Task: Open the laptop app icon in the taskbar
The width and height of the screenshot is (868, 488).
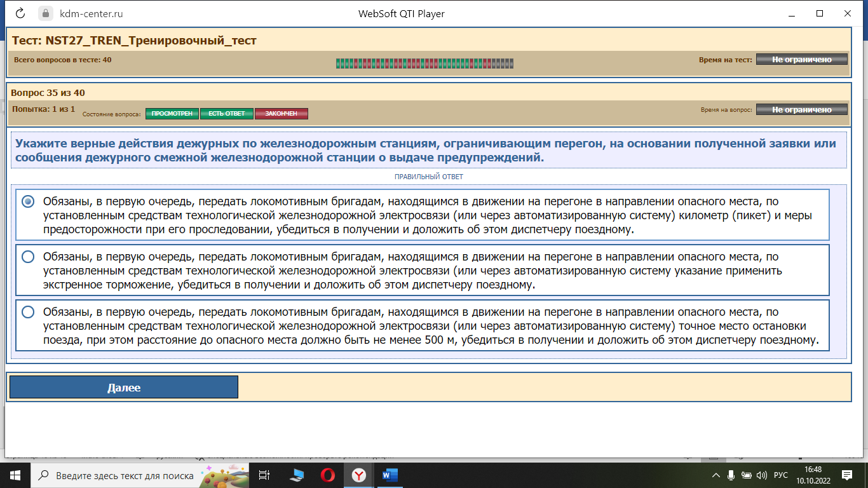Action: (296, 475)
